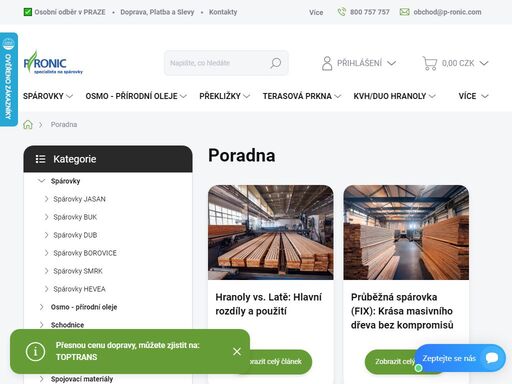Select Spárovky DUB in the category list
512x384 pixels.
tap(75, 235)
